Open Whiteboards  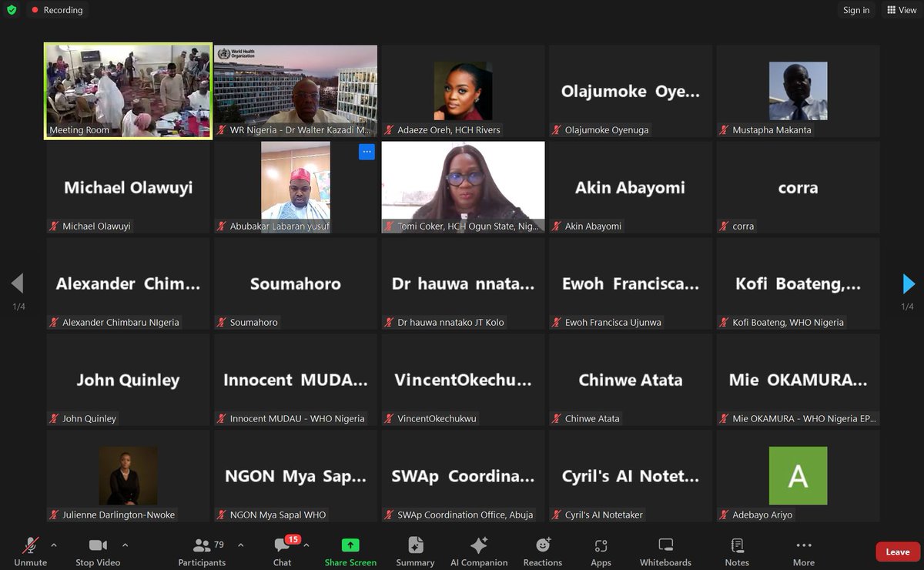coord(666,551)
